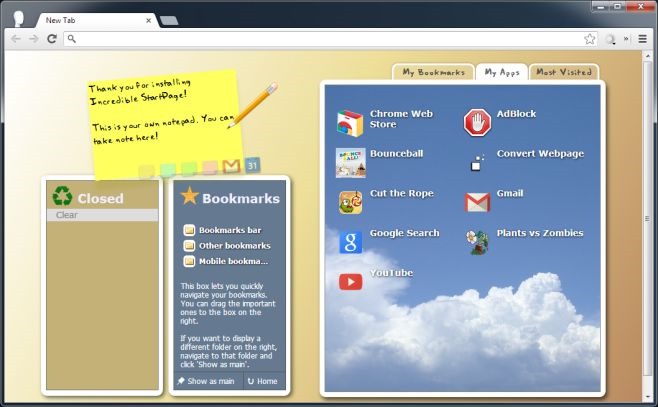Click the Show as main button
The height and width of the screenshot is (407, 658).
(208, 381)
